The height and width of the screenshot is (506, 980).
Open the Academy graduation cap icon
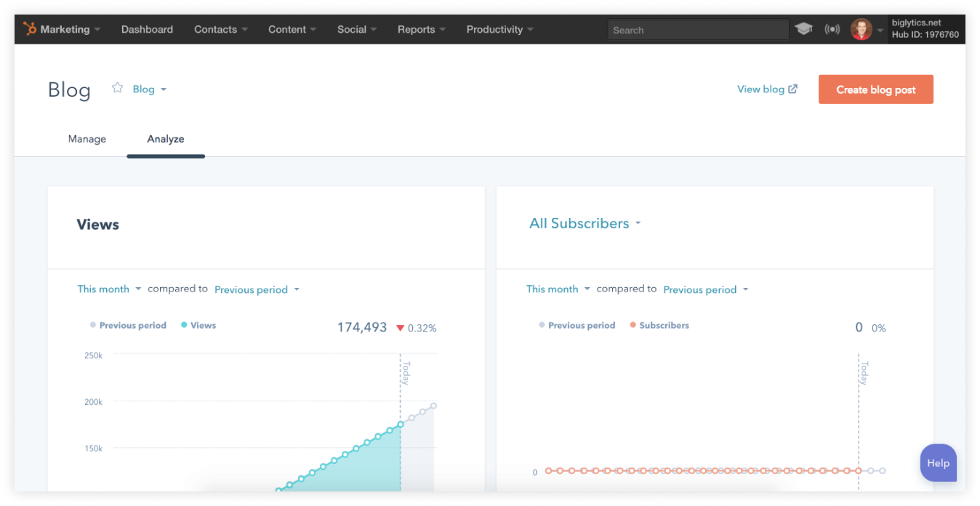click(803, 29)
